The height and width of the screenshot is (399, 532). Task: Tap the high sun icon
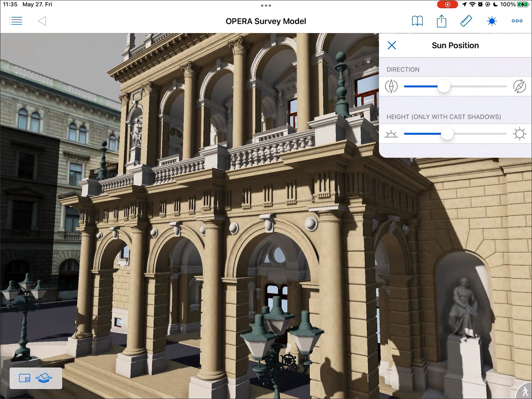pyautogui.click(x=519, y=134)
